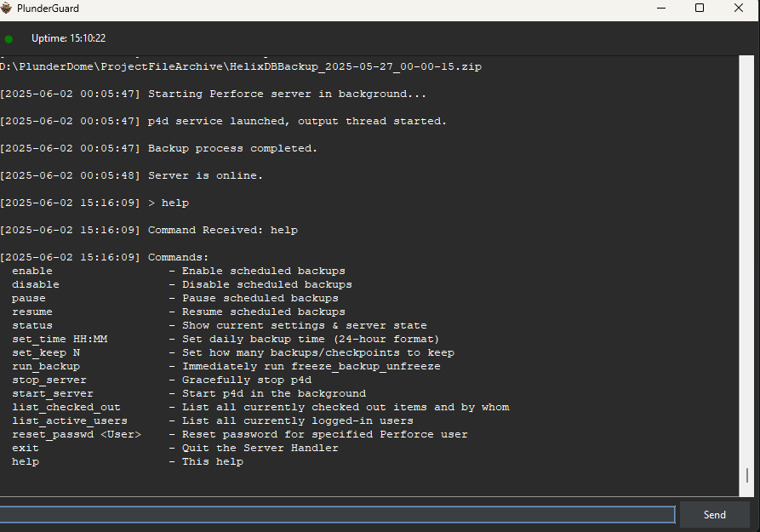The width and height of the screenshot is (760, 532).
Task: Click the green server status indicator
Action: [9, 38]
